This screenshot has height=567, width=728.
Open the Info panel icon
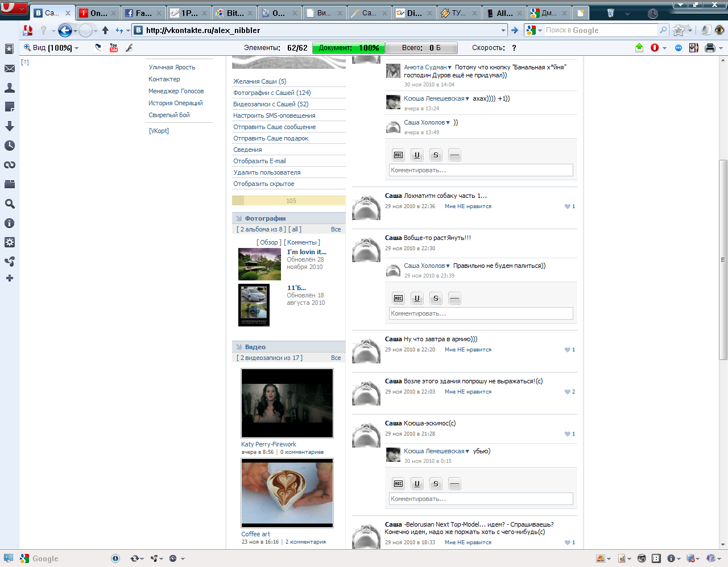click(x=10, y=223)
